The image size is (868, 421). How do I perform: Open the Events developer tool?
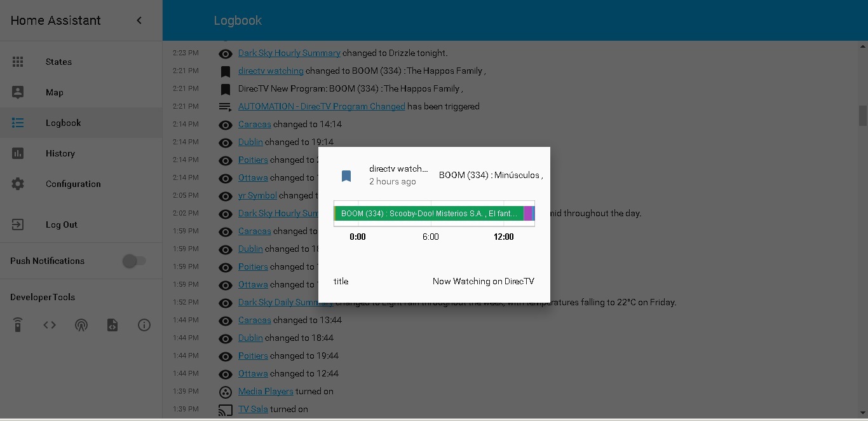pyautogui.click(x=81, y=325)
